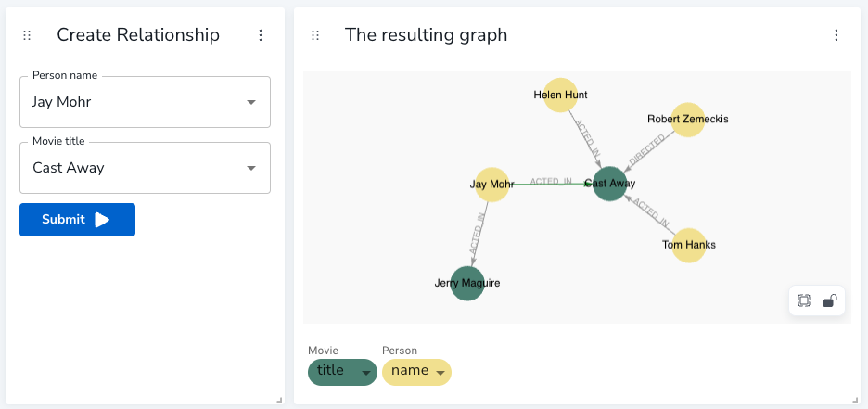This screenshot has width=868, height=409.
Task: Open Create Relationship card options menu
Action: click(261, 35)
